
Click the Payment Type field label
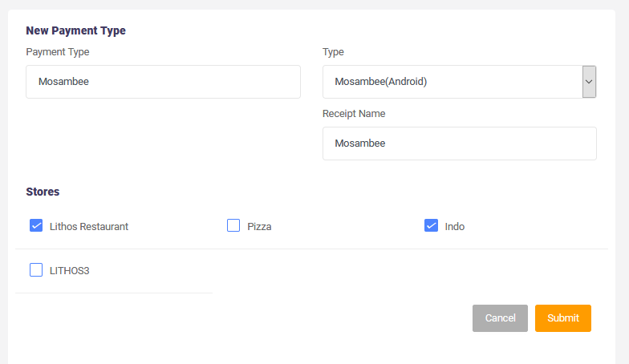(x=58, y=52)
